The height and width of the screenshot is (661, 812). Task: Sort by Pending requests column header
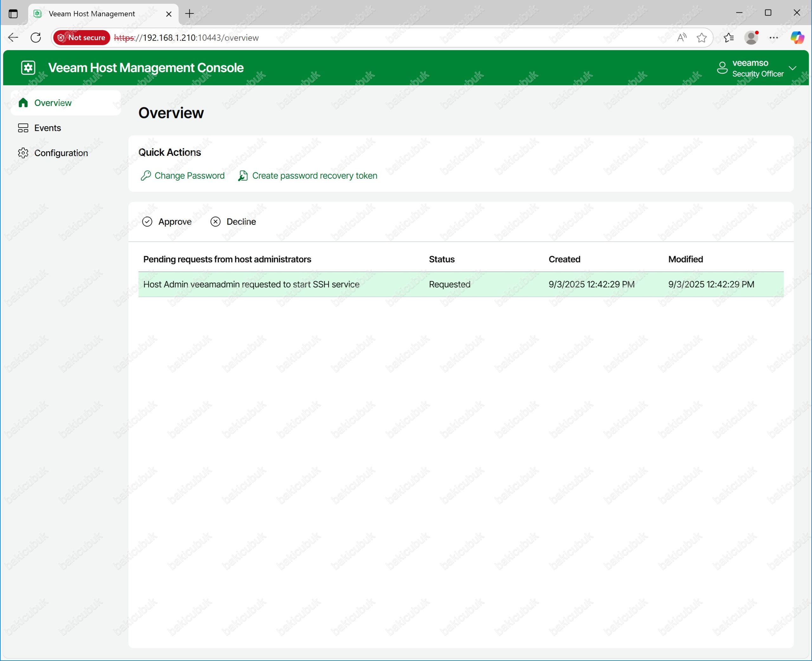(227, 259)
